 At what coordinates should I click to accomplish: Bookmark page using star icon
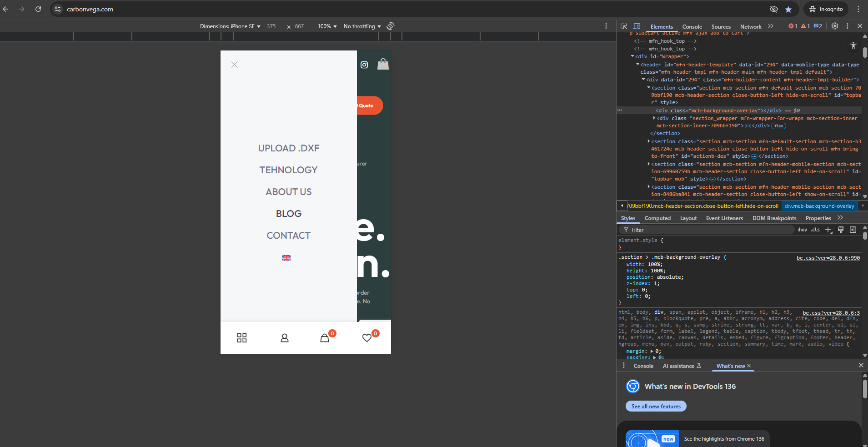click(788, 9)
